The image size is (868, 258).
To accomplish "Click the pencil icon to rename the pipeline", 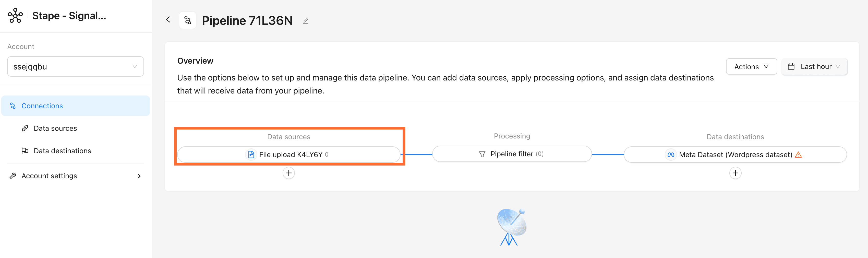I will pyautogui.click(x=306, y=21).
